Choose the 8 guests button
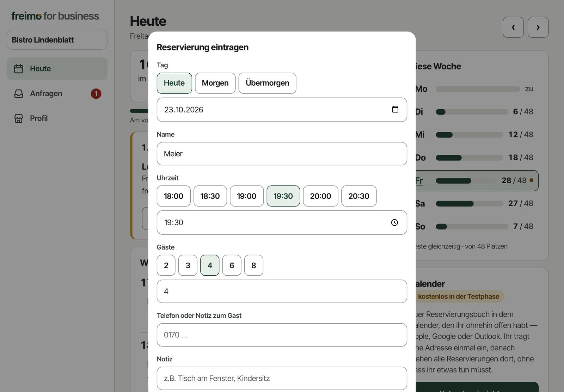Image resolution: width=564 pixels, height=392 pixels. tap(253, 265)
